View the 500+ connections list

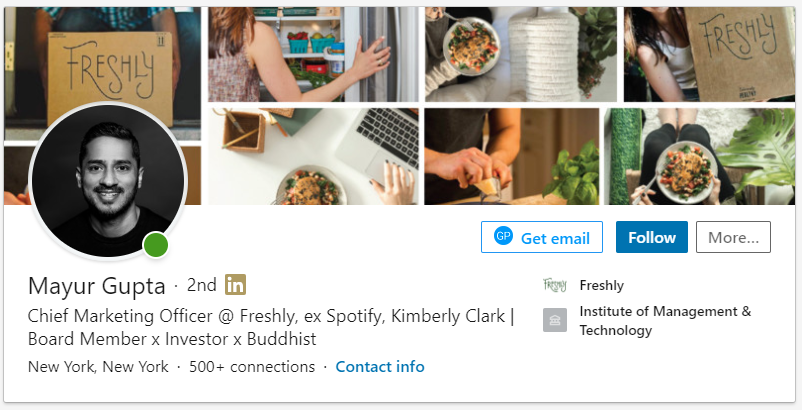252,367
